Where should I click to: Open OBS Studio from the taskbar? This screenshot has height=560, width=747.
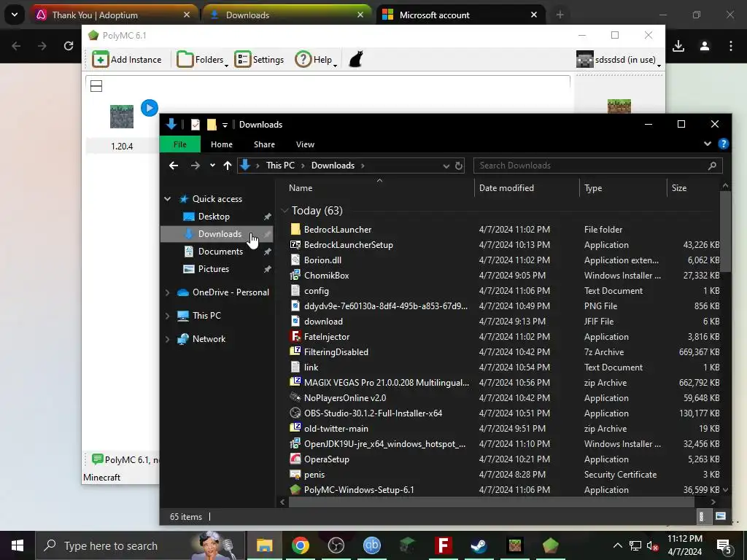tap(336, 545)
